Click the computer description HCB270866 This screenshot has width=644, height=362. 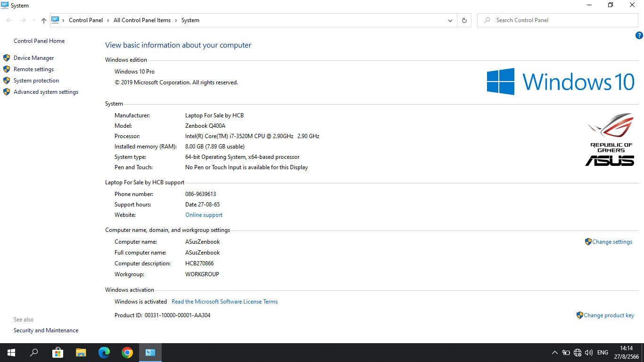(199, 263)
